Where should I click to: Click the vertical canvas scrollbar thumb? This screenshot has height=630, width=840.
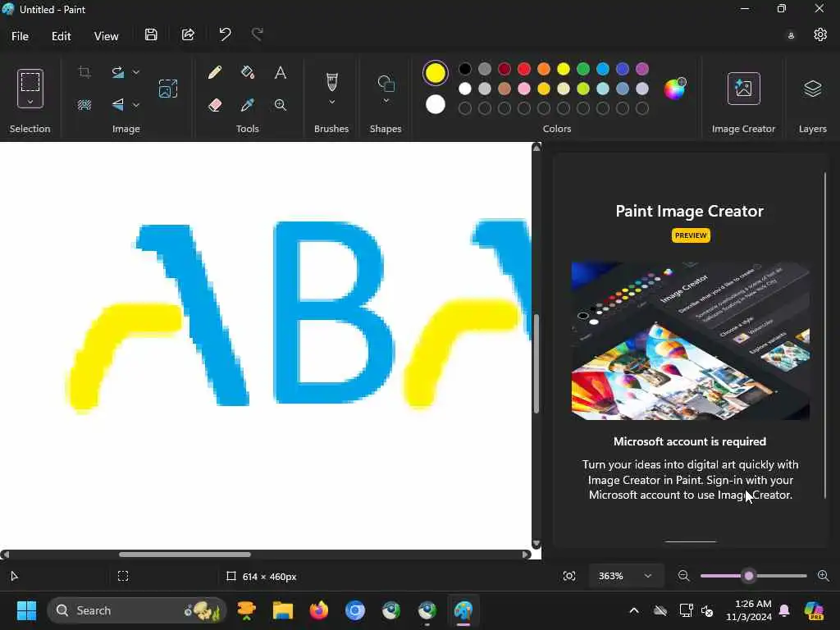536,363
